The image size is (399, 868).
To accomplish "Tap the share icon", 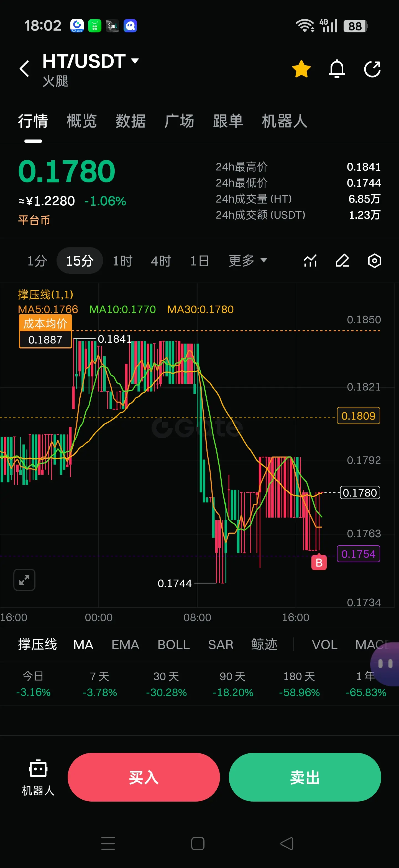I will click(x=372, y=69).
